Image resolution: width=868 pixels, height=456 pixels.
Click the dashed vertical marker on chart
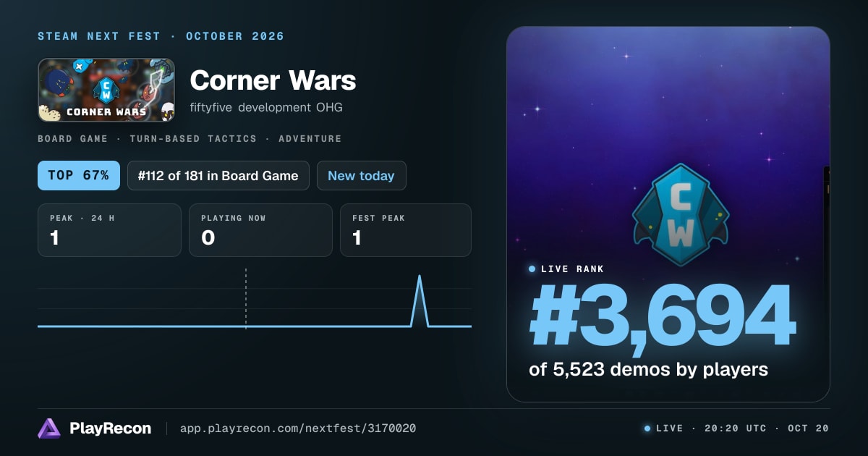coord(246,298)
